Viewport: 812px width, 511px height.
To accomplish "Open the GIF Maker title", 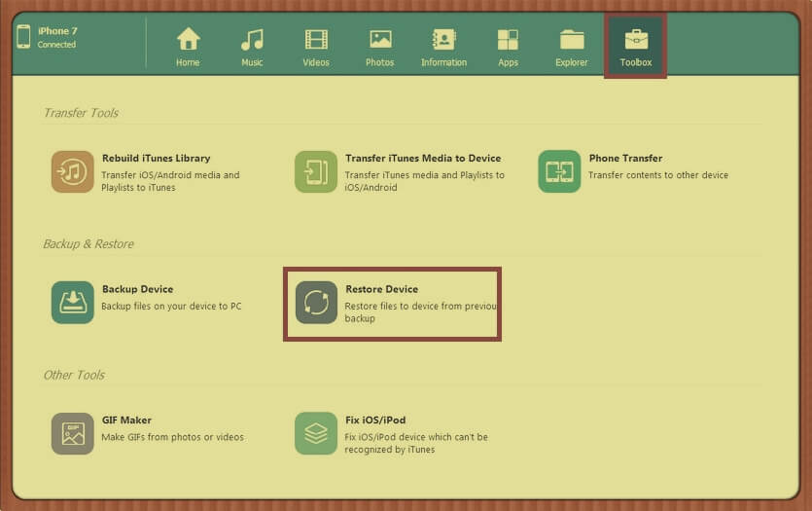I will coord(126,420).
